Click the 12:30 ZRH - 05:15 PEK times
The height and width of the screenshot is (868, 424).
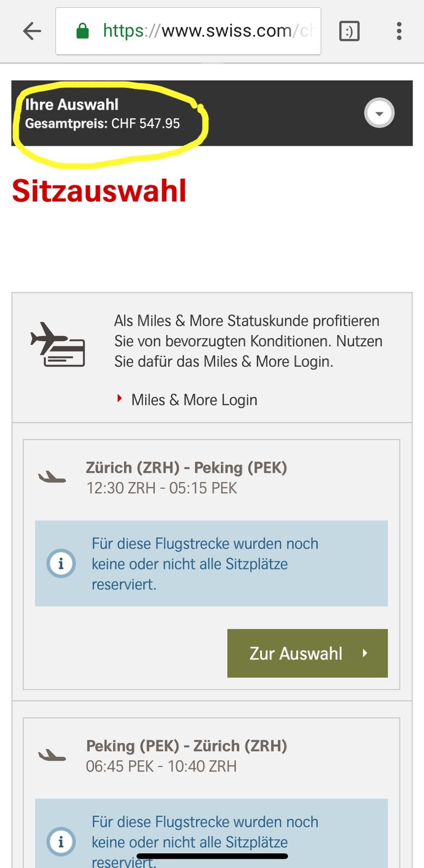point(162,488)
